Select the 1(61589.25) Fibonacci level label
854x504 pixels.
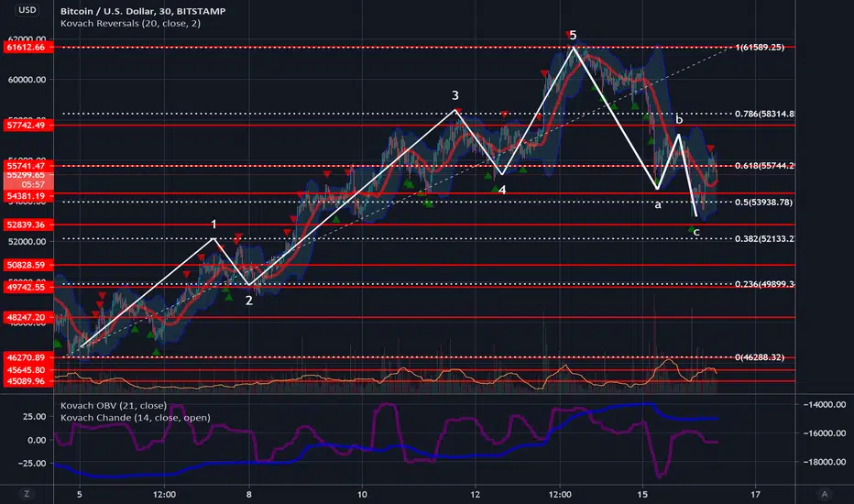pos(760,48)
